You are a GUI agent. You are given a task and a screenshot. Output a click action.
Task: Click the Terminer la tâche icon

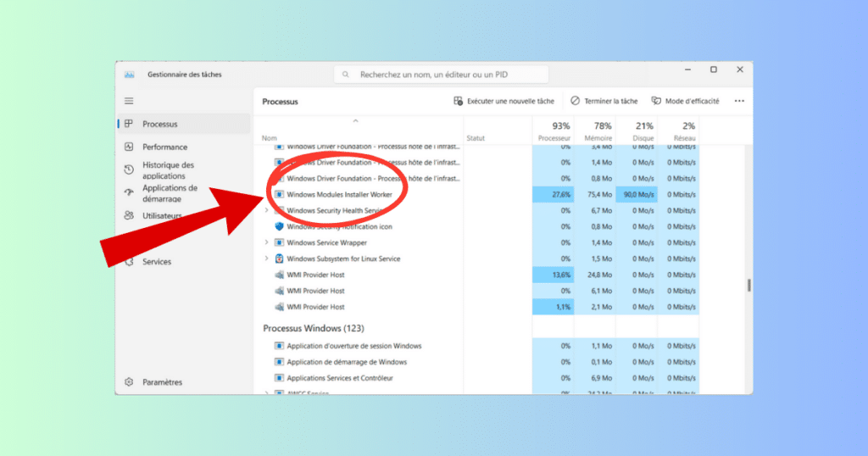576,101
